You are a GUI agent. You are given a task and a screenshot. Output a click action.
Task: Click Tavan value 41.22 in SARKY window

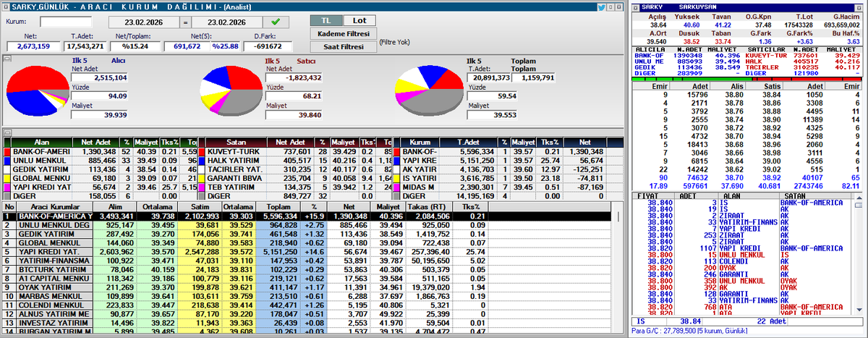pos(723,25)
